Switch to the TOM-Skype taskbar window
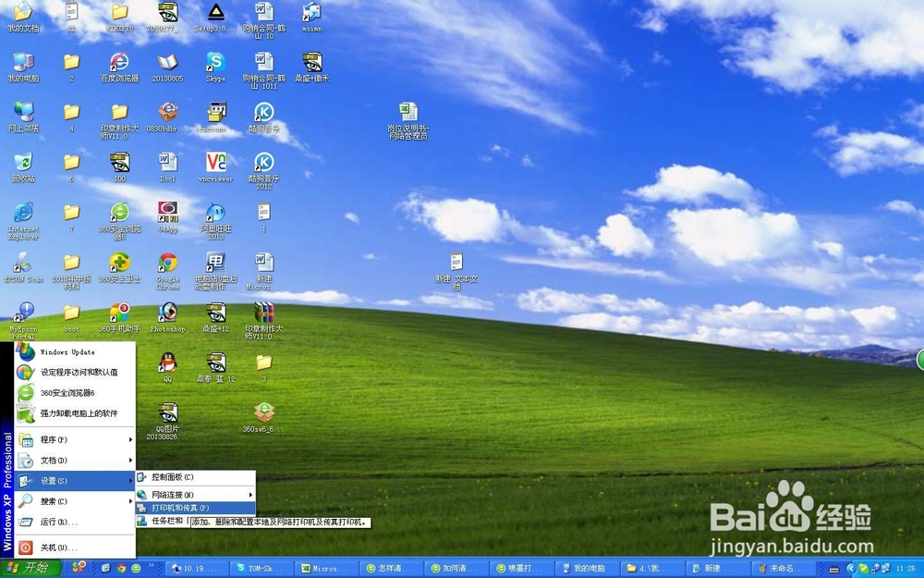This screenshot has height=578, width=924. [x=260, y=569]
